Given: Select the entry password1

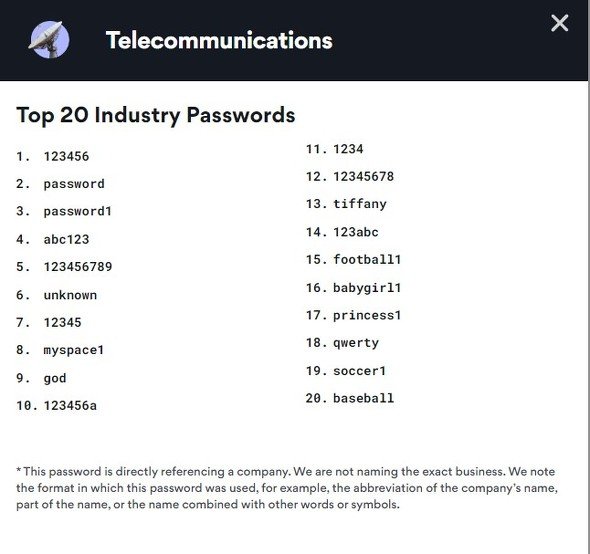Looking at the screenshot, I should 78,211.
